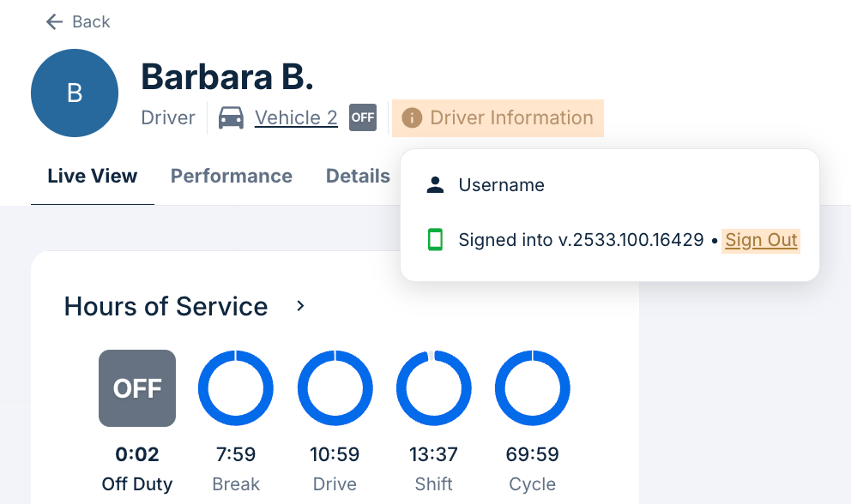Expand the Hours of Service section
851x504 pixels.
pos(299,305)
